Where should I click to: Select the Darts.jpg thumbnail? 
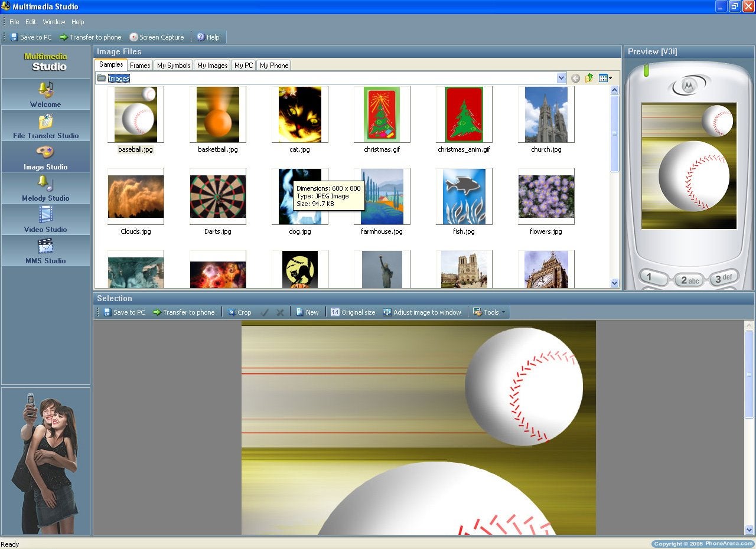coord(217,197)
